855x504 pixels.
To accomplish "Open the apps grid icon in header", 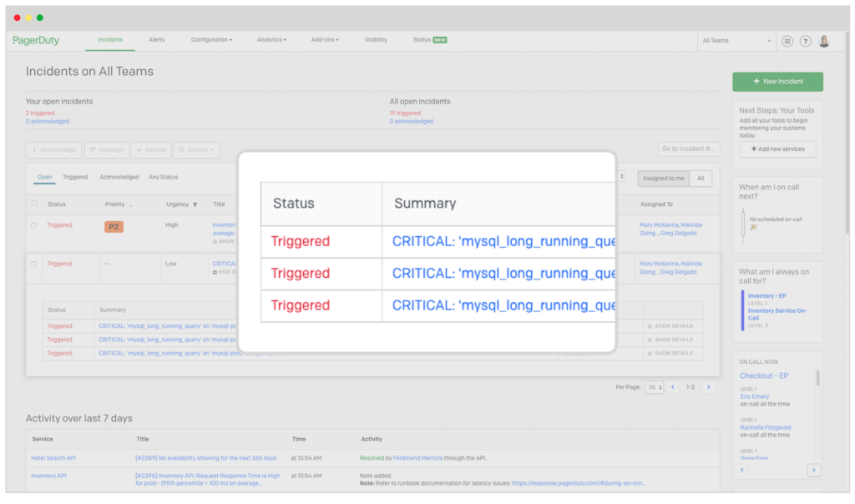I will (x=787, y=41).
